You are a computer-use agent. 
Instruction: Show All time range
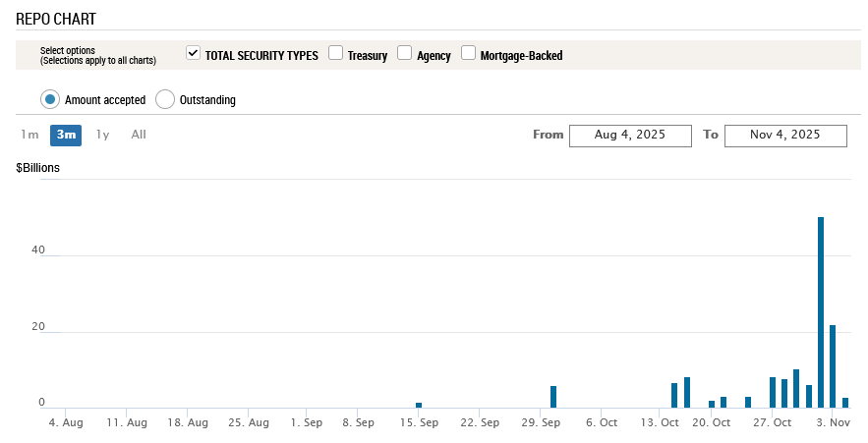(139, 135)
